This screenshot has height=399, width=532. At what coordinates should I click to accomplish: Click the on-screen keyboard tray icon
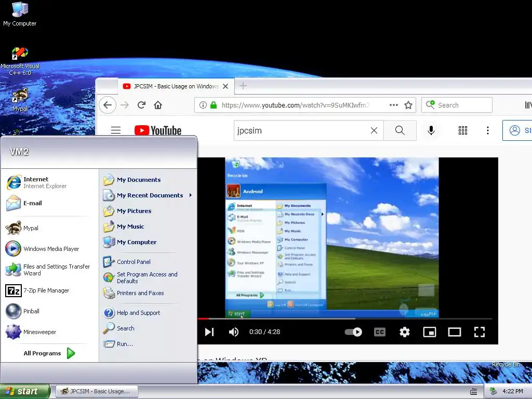(x=474, y=392)
